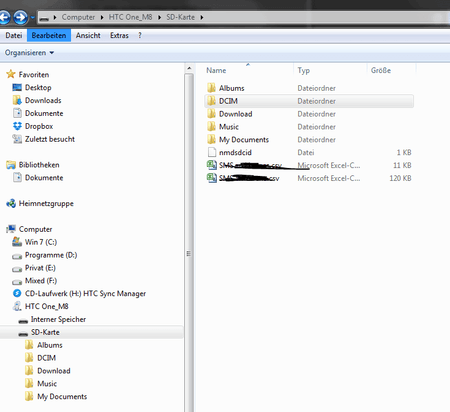The image size is (450, 412).
Task: Open recent locations dropdown beside Forward arrow
Action: tap(32, 17)
